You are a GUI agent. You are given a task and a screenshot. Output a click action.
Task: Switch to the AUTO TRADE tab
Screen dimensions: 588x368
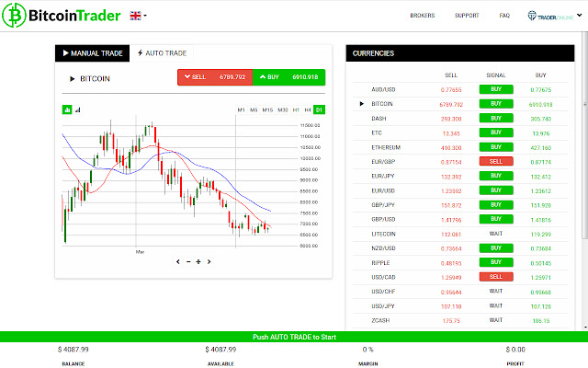pyautogui.click(x=162, y=53)
